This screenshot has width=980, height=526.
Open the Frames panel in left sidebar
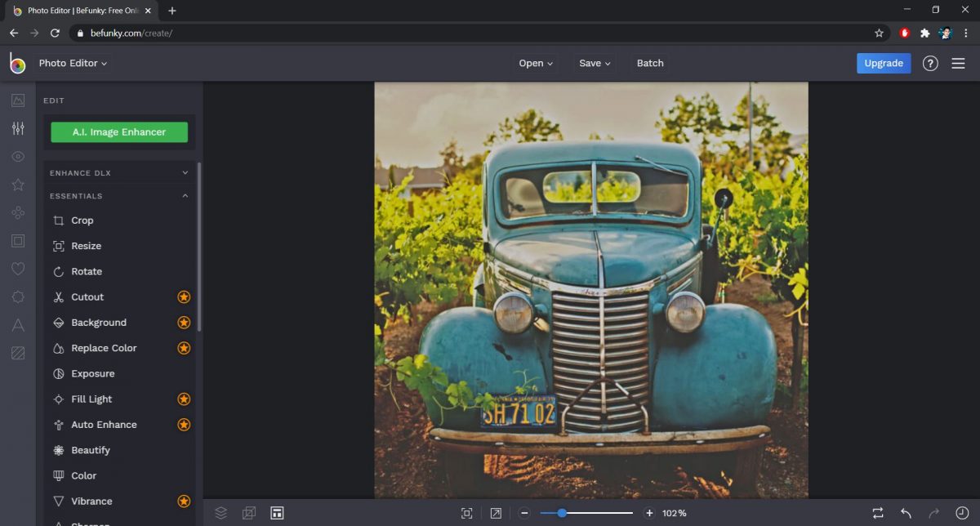click(x=18, y=240)
